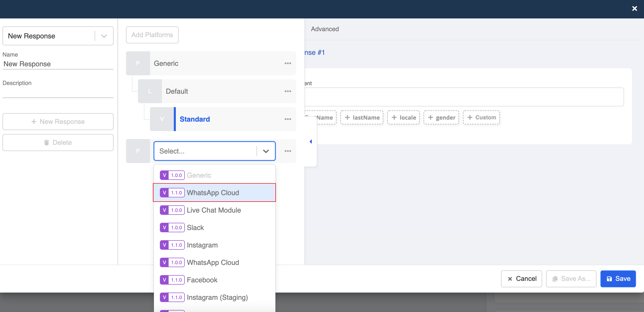Click the Delete trash button
The image size is (644, 312).
point(58,143)
